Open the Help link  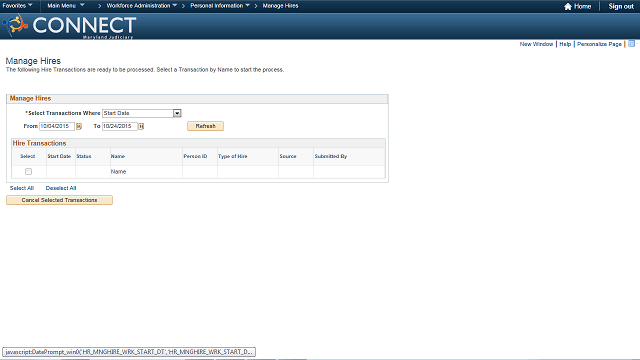565,44
